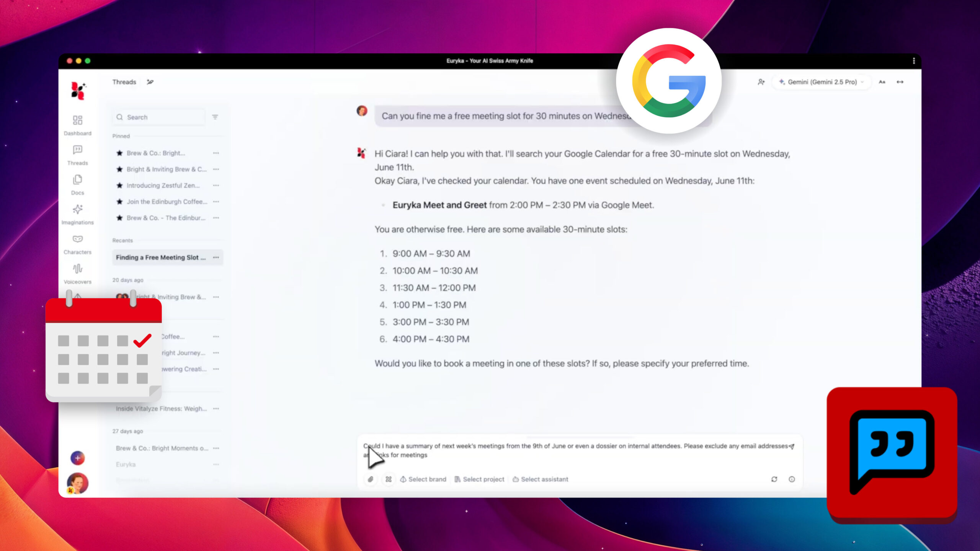Viewport: 980px width, 551px height.
Task: Open the pinned thread Introducing Zestful Zen
Action: (x=163, y=185)
